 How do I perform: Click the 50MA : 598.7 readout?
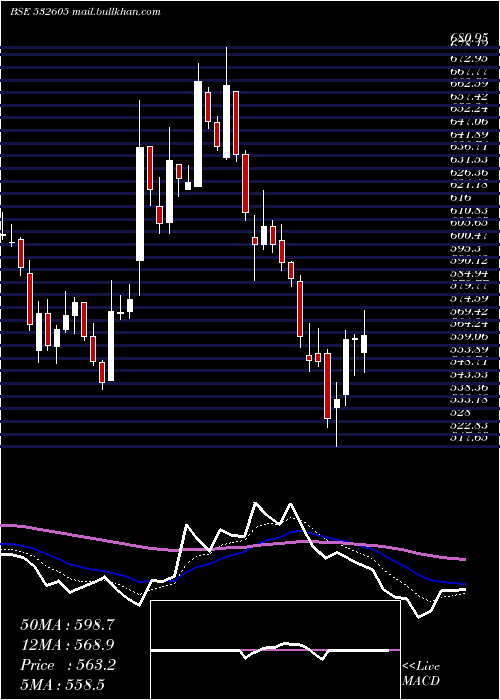pos(66,625)
